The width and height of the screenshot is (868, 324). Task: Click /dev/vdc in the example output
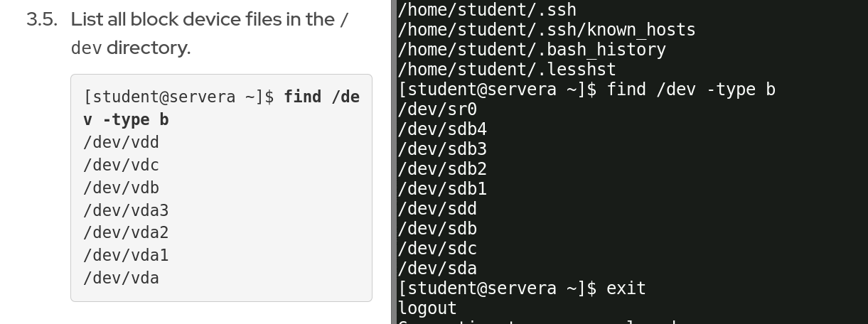coord(121,166)
